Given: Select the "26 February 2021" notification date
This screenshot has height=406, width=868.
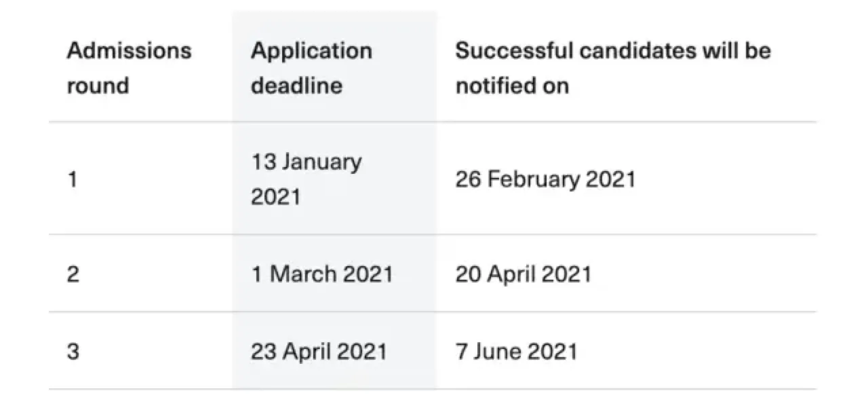Looking at the screenshot, I should (x=545, y=180).
